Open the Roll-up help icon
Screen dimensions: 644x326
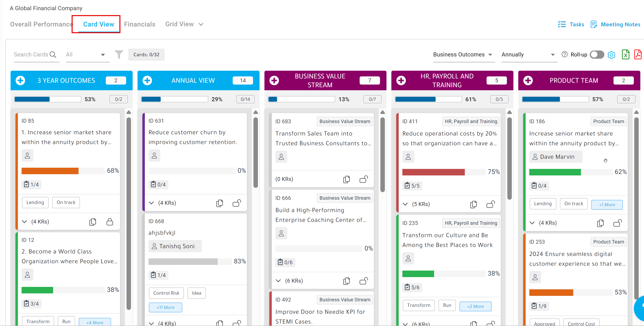pos(564,54)
